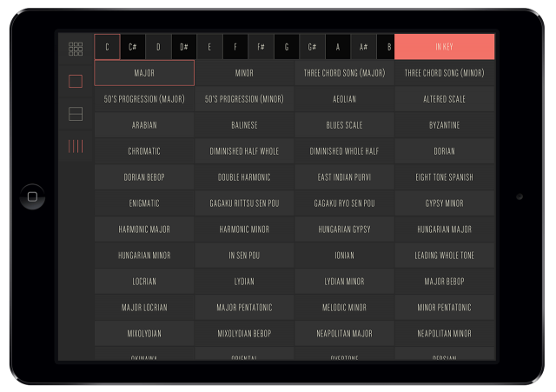Pick the Harmonic Major scale

click(144, 229)
